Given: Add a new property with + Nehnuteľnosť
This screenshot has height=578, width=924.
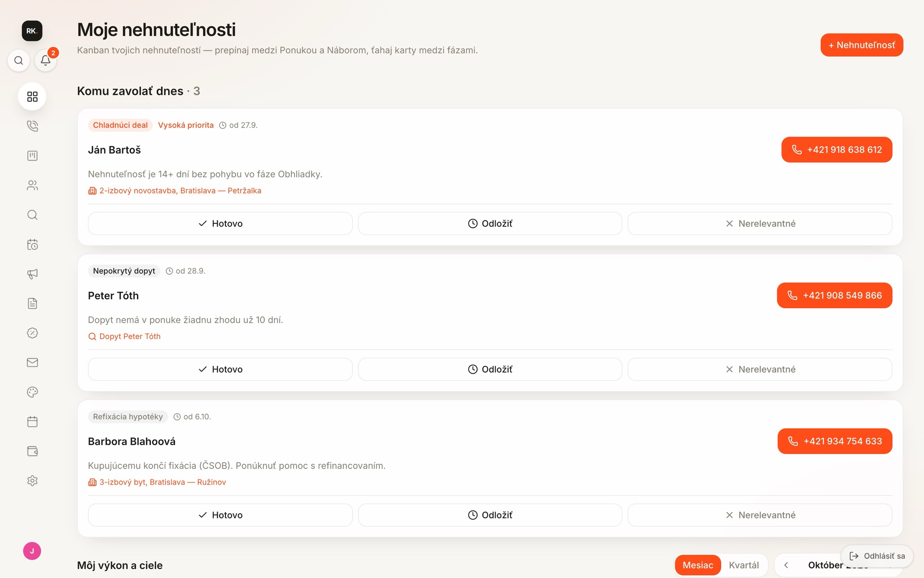Looking at the screenshot, I should (x=862, y=45).
